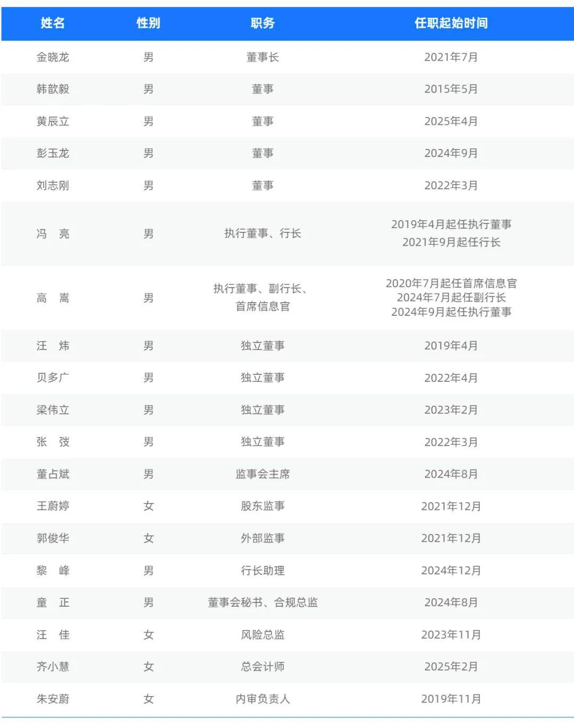Select the name 冯亮
The image size is (574, 728).
53,233
